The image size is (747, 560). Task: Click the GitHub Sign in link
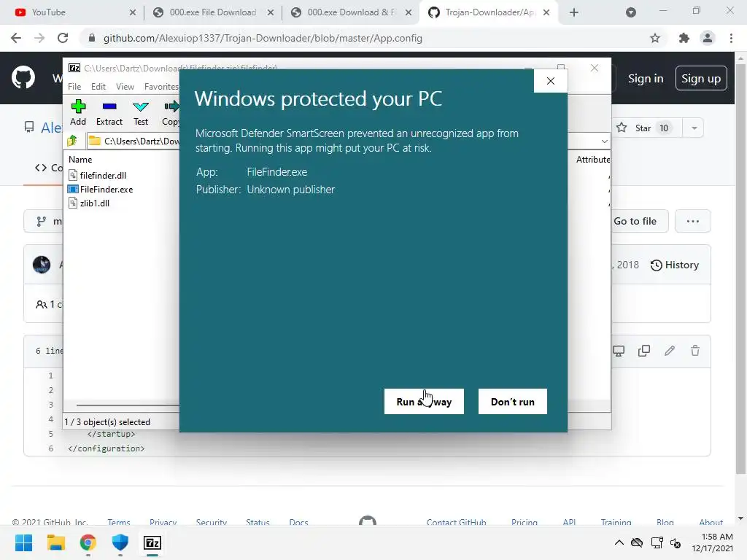click(x=646, y=79)
